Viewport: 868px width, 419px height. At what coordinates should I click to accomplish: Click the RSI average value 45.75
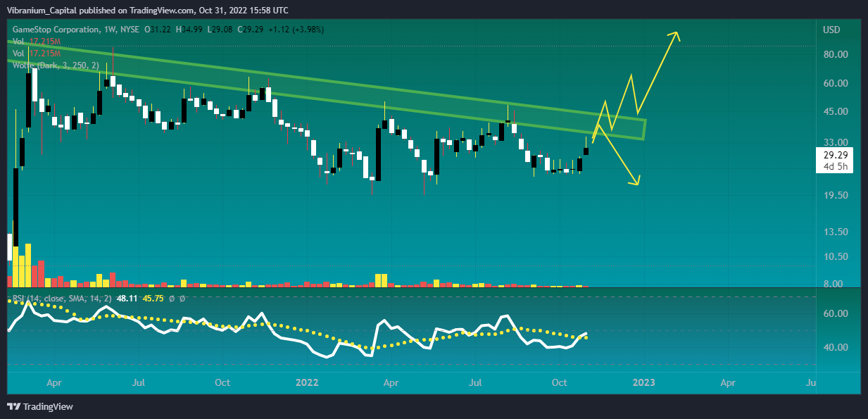(153, 299)
